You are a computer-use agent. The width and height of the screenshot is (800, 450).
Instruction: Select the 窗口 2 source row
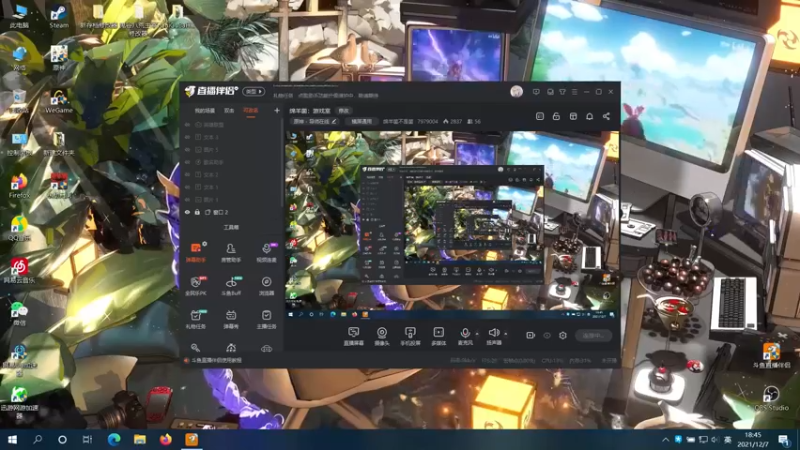click(232, 212)
